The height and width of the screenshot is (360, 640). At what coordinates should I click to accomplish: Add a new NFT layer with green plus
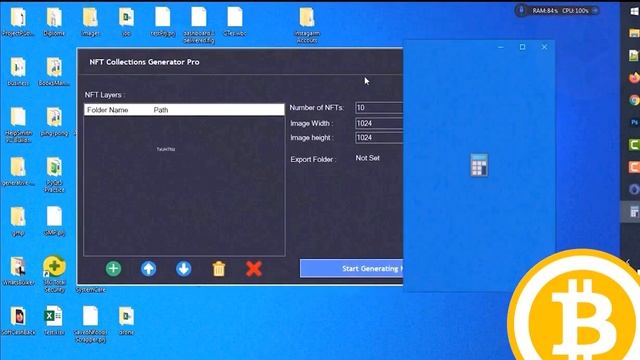(113, 269)
